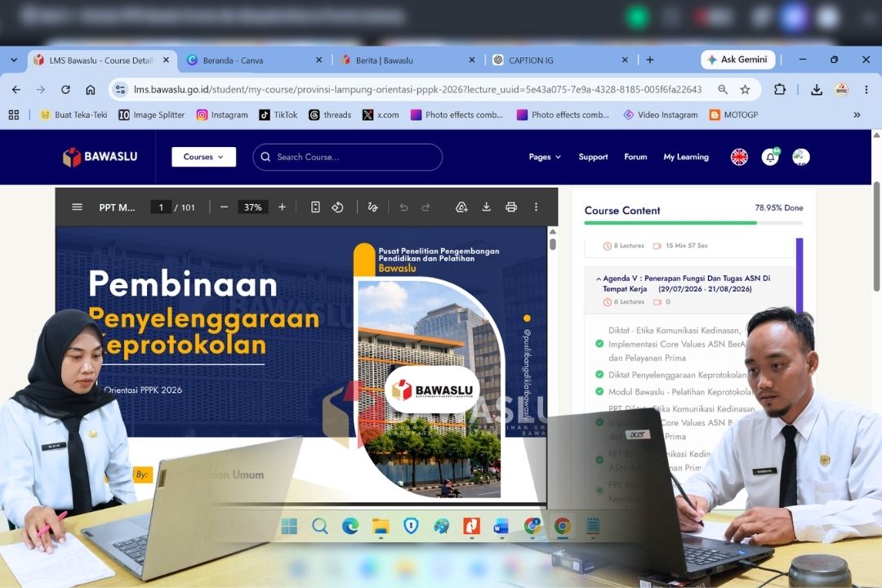Image resolution: width=882 pixels, height=588 pixels.
Task: Zoom out the PDF with minus icon
Action: click(224, 207)
